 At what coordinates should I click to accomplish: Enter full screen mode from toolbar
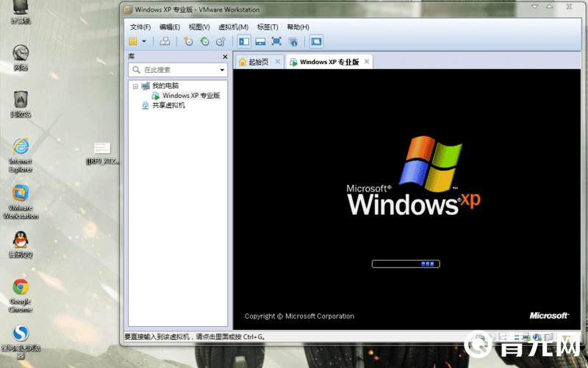point(276,41)
